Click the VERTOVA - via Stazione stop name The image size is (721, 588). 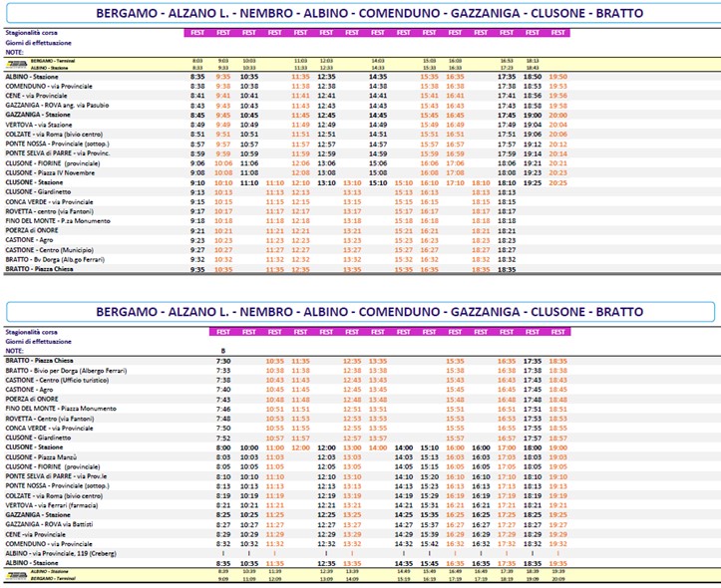click(39, 125)
